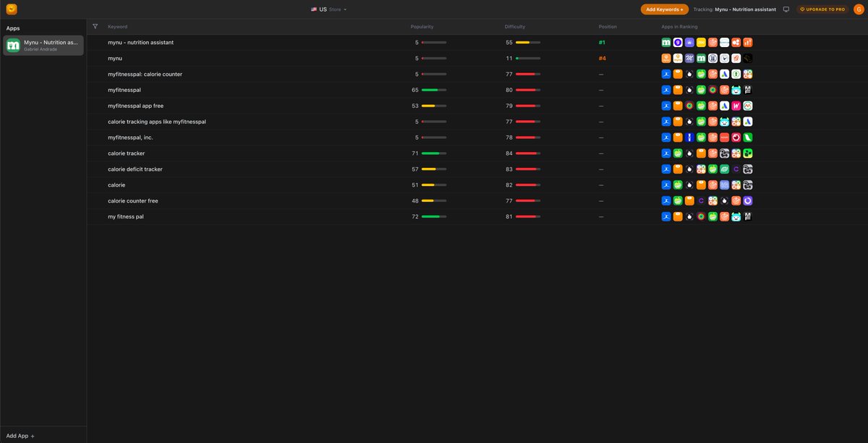Click teal monster icon in "my fitness pal" row

click(x=736, y=216)
